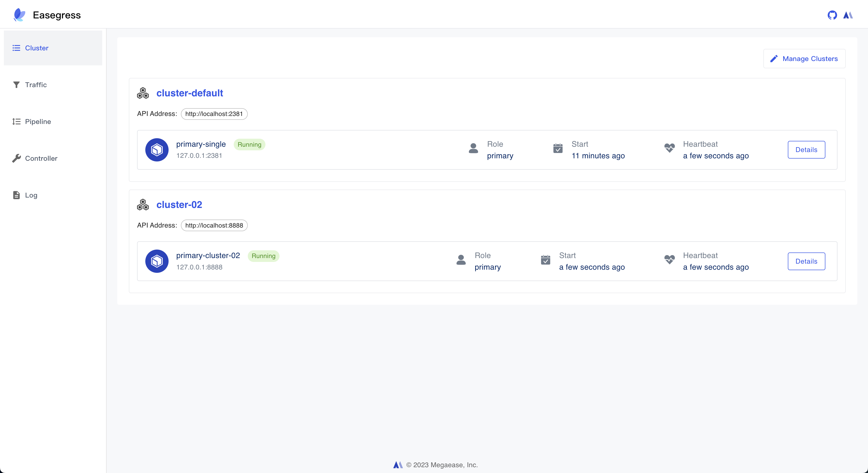Click the Manage Clusters button

(804, 59)
